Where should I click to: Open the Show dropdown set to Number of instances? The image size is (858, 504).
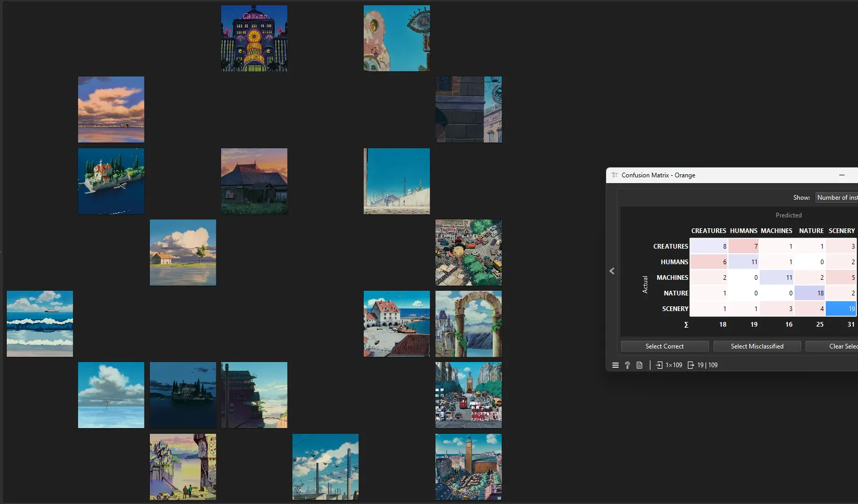coord(835,197)
